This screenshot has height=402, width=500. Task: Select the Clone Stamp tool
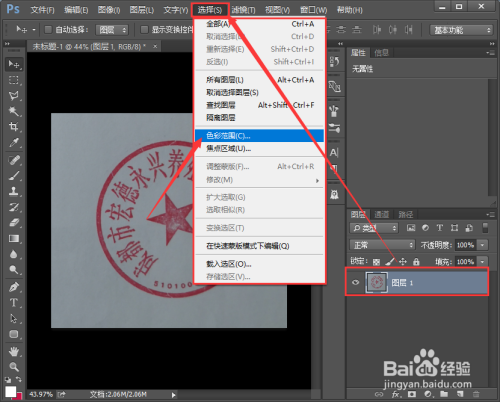coord(14,191)
